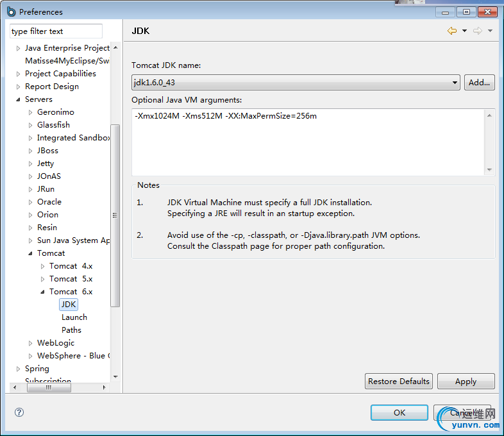Open the back history dropdown arrow
Viewport: 504px width, 436px height.
[x=464, y=31]
